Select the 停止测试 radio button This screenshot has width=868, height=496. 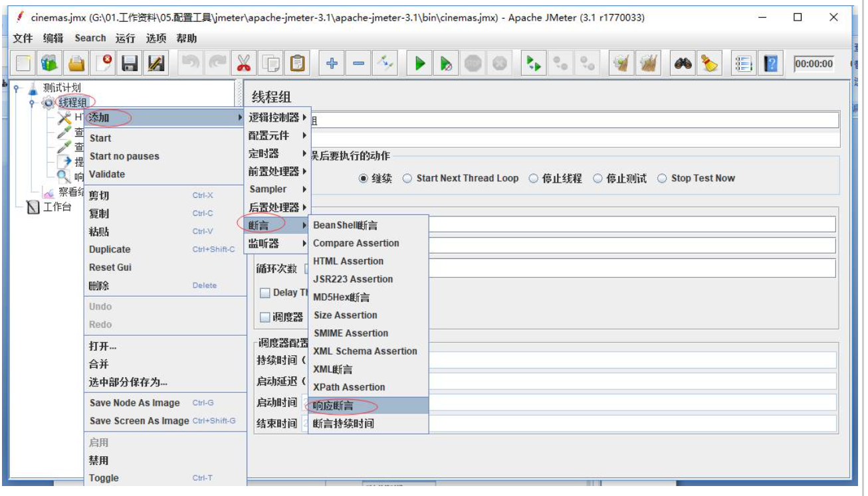click(x=597, y=179)
